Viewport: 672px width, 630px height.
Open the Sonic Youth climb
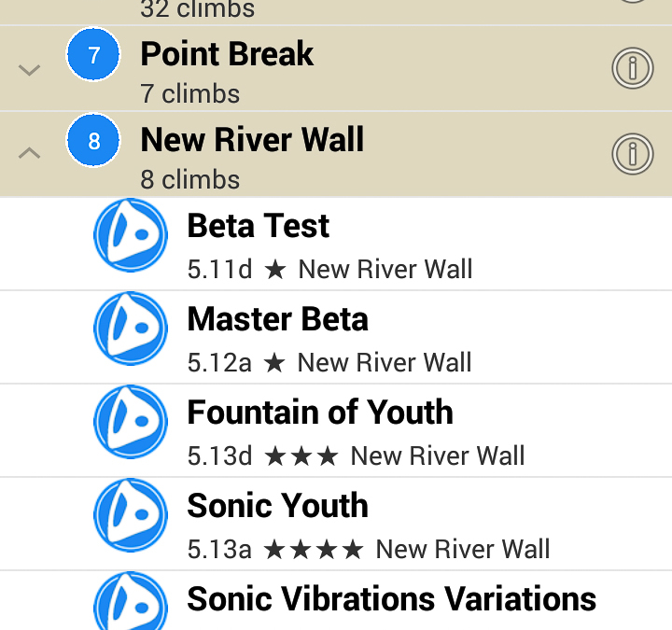277,506
